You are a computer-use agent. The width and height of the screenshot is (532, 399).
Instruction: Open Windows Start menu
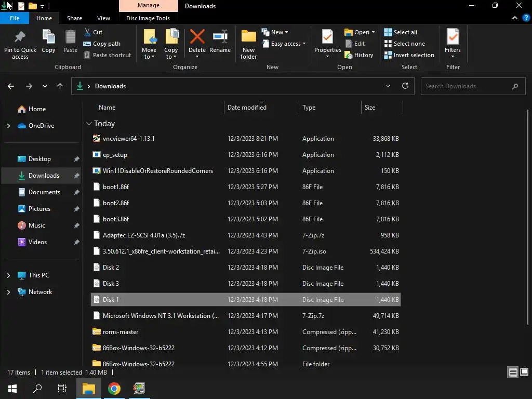pos(12,389)
